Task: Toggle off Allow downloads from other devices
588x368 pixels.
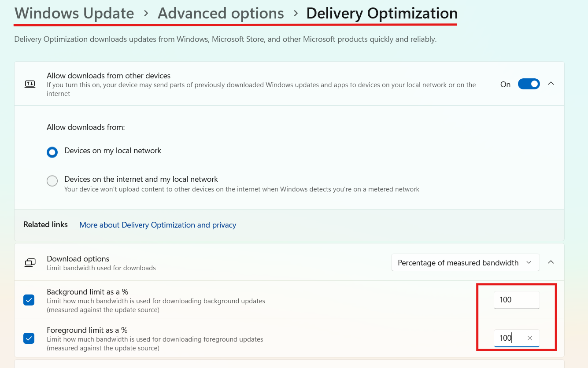Action: coord(529,84)
